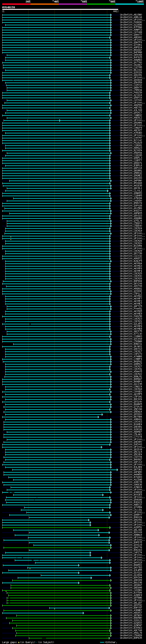Open hit UniRef100_B7FMQ6
The height and width of the screenshot is (644, 146).
(x=131, y=27)
